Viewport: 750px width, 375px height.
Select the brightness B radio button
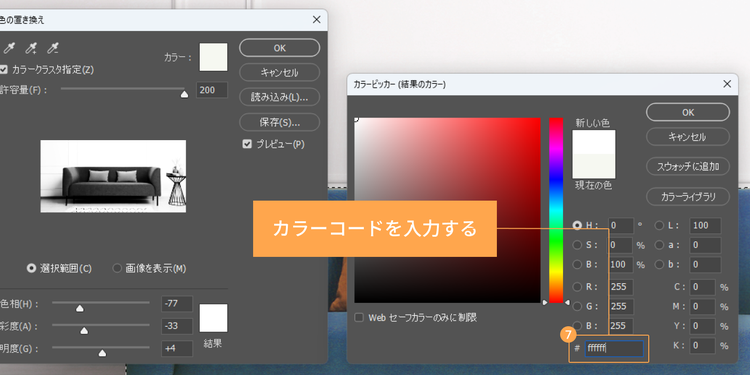click(577, 265)
